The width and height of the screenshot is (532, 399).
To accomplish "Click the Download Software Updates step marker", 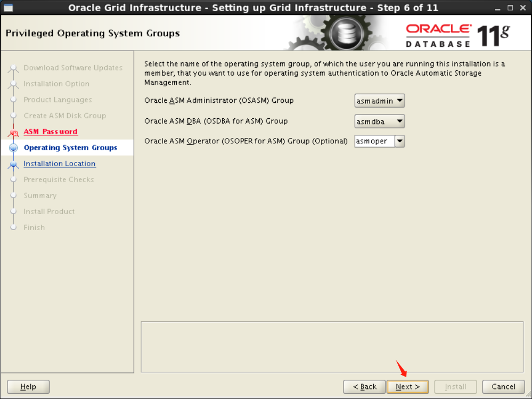I will click(x=14, y=68).
